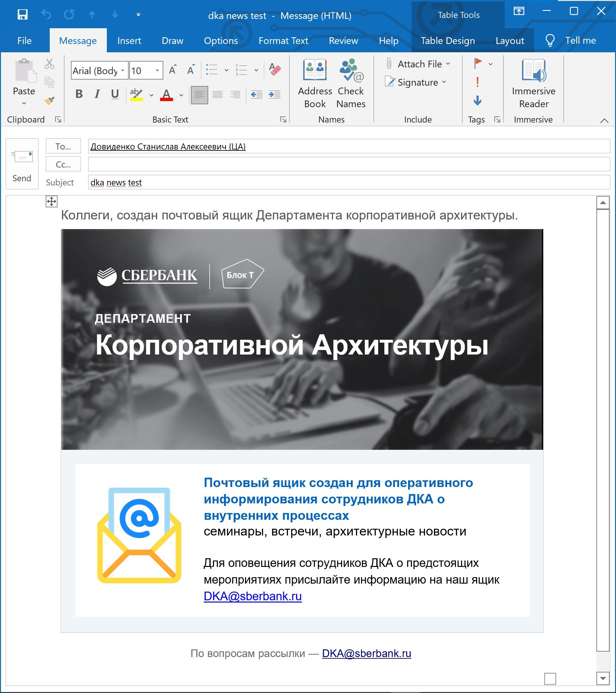Image resolution: width=616 pixels, height=693 pixels.
Task: Click into the Cc recipients field
Action: pyautogui.click(x=348, y=165)
